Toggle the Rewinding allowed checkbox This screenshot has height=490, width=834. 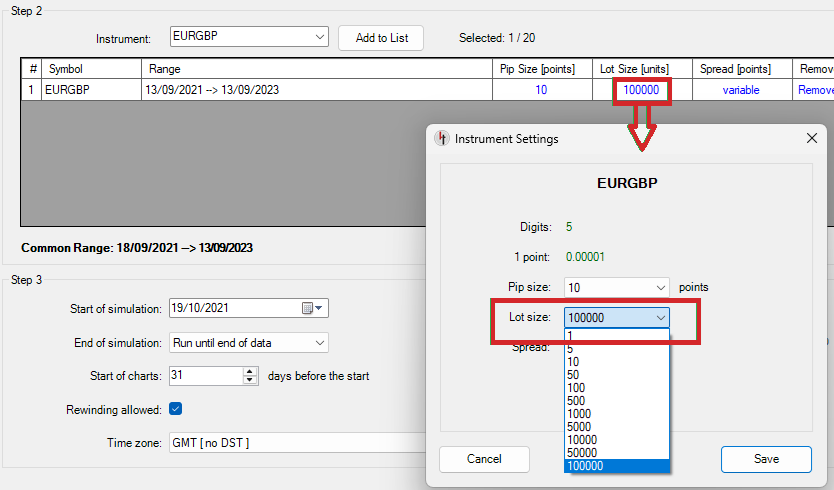coord(175,408)
